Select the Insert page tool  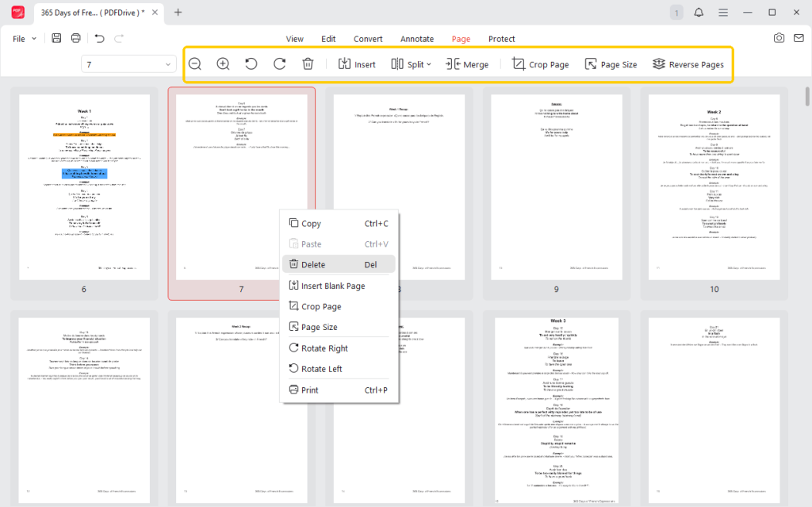click(x=357, y=63)
